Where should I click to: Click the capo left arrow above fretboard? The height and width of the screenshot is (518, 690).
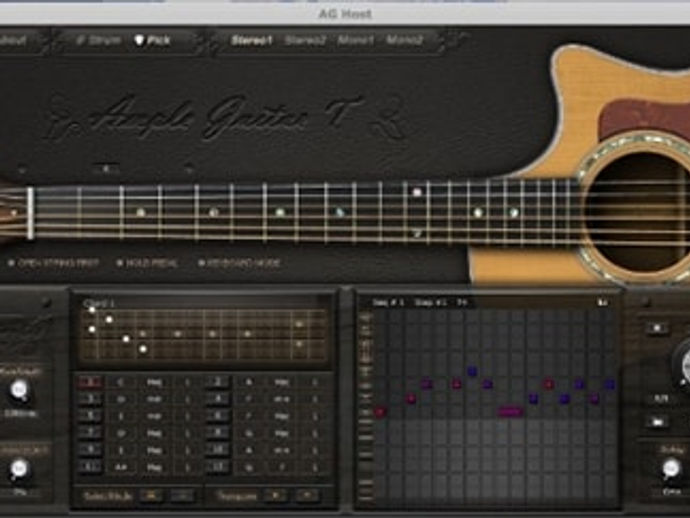tap(22, 169)
